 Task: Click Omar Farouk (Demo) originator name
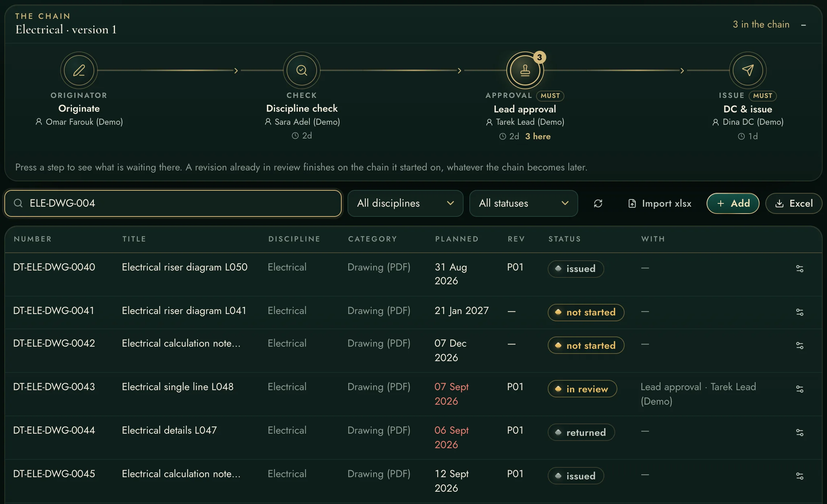[x=84, y=122]
